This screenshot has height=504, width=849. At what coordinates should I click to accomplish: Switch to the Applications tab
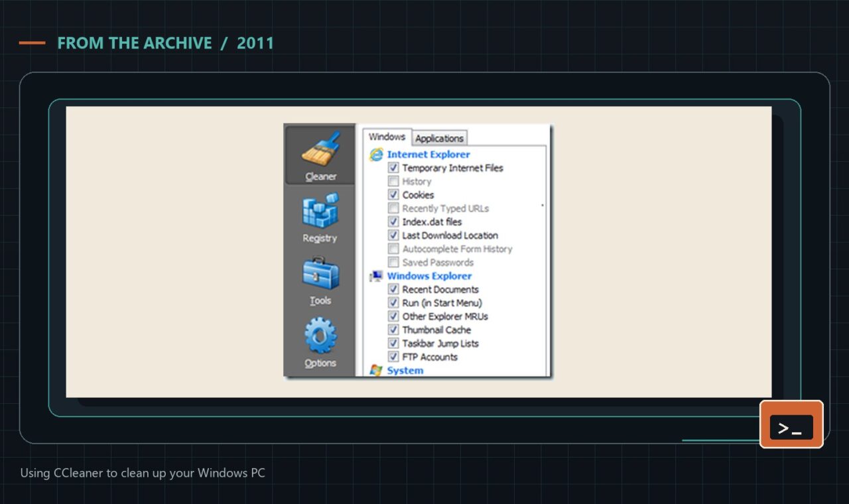(439, 138)
